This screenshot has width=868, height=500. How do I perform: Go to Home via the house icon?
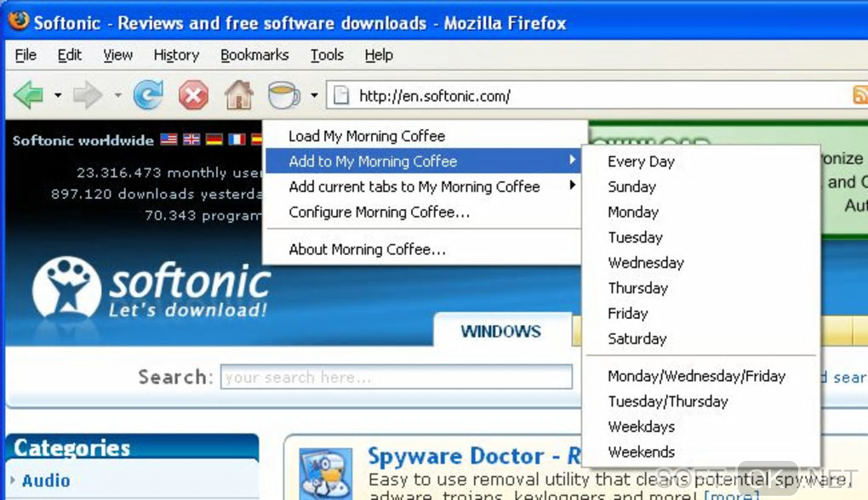pyautogui.click(x=238, y=94)
